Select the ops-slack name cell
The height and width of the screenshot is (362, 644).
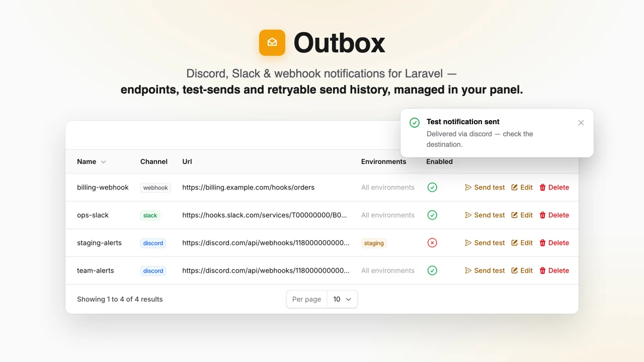93,215
